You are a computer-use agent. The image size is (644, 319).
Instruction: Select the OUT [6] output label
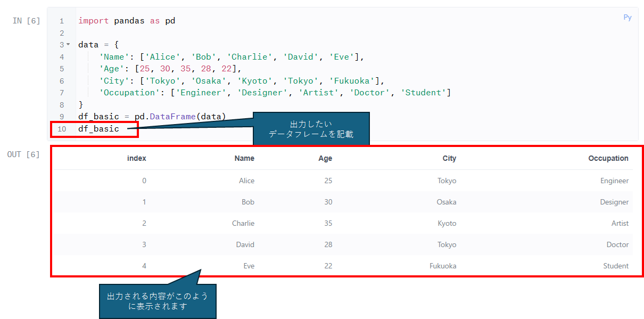pyautogui.click(x=23, y=154)
